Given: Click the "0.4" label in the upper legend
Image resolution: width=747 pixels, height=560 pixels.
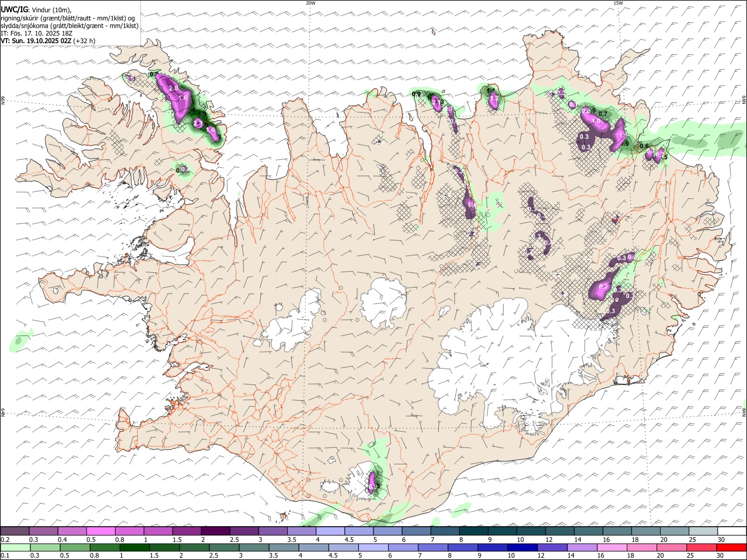Looking at the screenshot, I should click(x=62, y=540).
